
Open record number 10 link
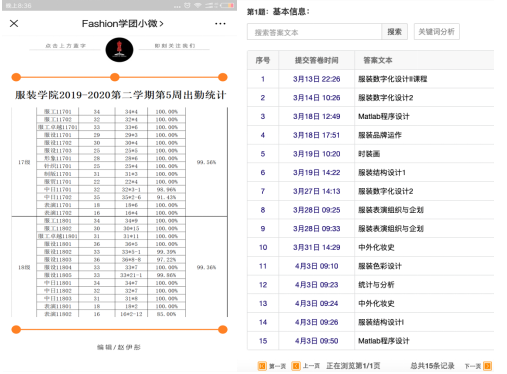pyautogui.click(x=263, y=247)
